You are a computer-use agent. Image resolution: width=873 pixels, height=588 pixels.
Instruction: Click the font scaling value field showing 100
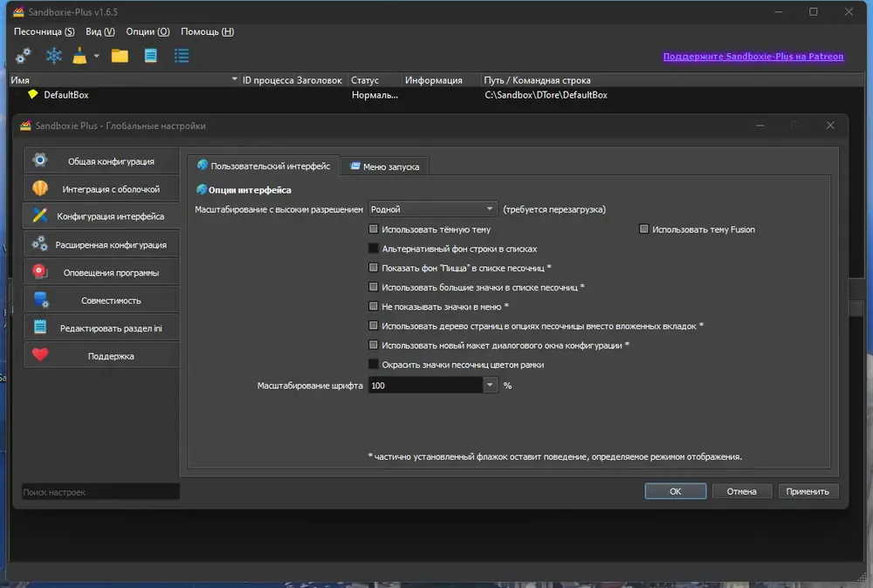pyautogui.click(x=425, y=385)
